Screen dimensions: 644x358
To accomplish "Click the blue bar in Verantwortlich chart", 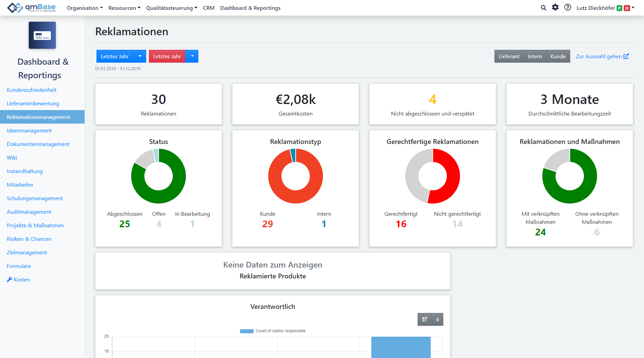I will 401,347.
